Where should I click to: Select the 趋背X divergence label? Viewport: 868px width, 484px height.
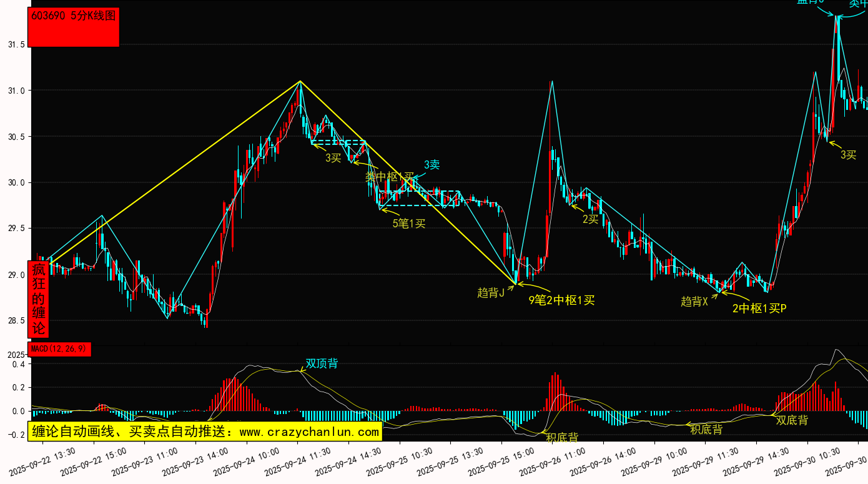coord(694,302)
